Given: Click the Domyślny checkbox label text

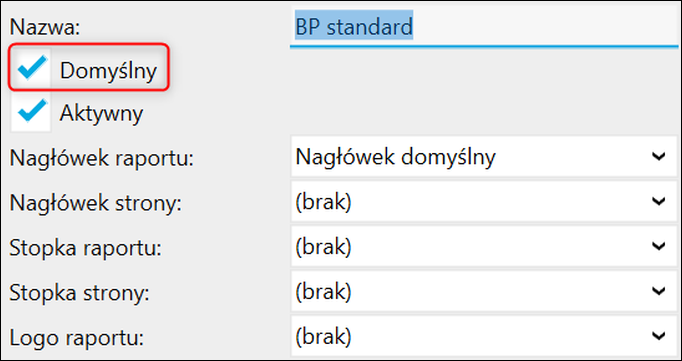Looking at the screenshot, I should (x=108, y=70).
